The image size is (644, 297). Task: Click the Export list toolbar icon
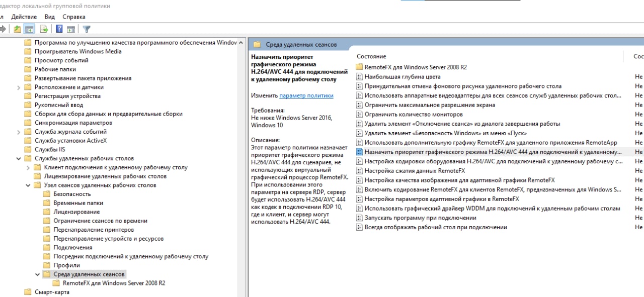(44, 29)
